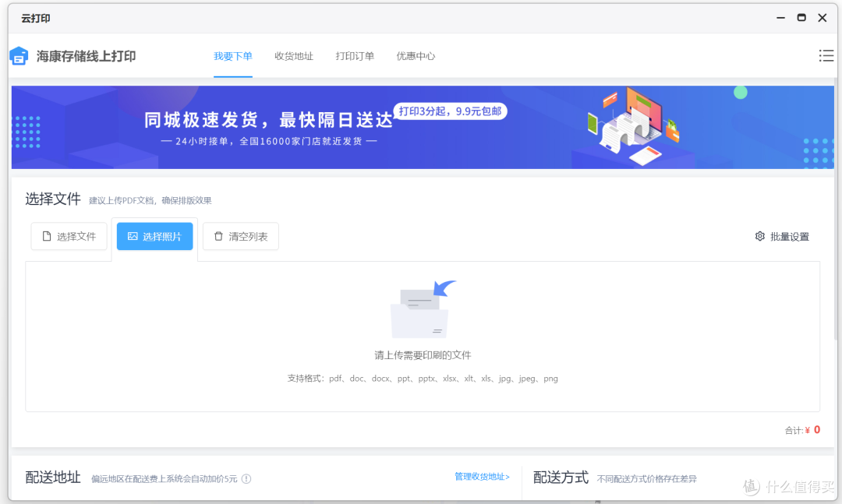Click the 请上传需要印刷的文件 prompt text
Viewport: 842px width, 504px height.
pyautogui.click(x=423, y=355)
